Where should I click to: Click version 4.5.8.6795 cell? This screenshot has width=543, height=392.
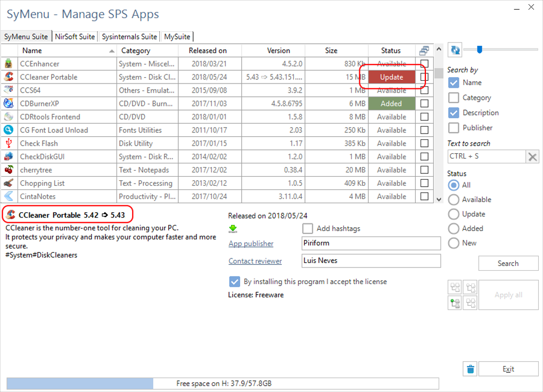coord(273,103)
